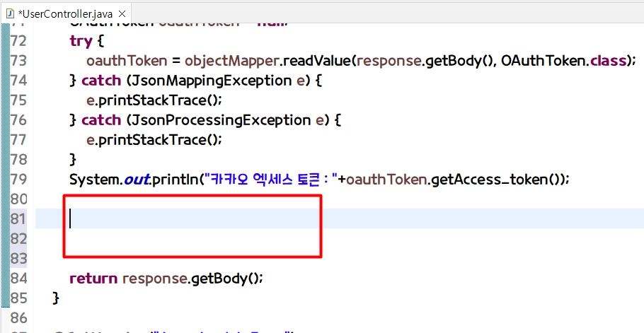Click readValue method call on line 73

click(317, 61)
